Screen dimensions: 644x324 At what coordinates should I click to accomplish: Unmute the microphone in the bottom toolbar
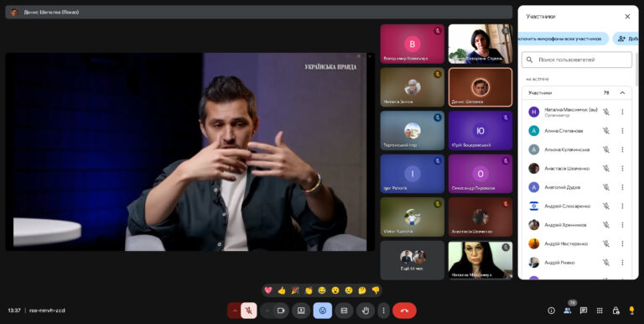point(248,311)
